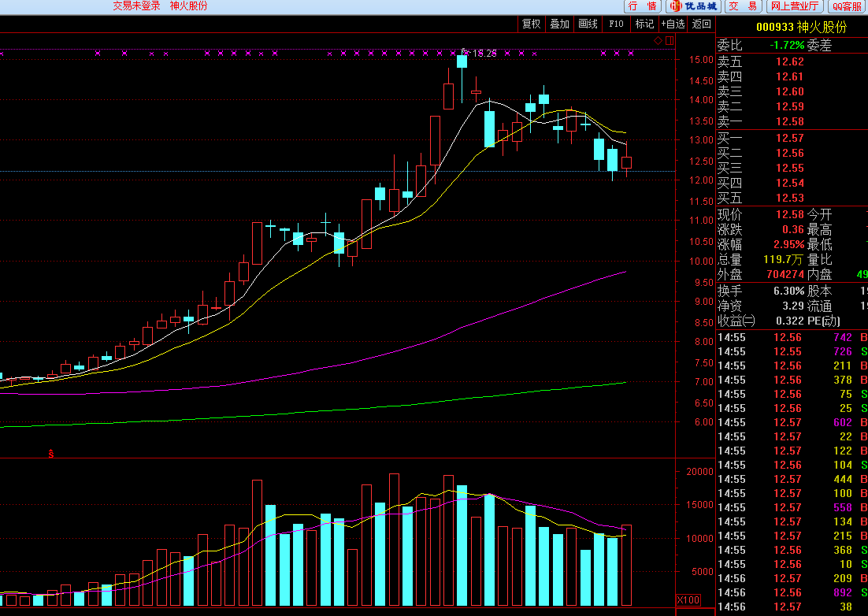Select 卖四 ask price 12.61
The height and width of the screenshot is (616, 868).
(x=789, y=76)
